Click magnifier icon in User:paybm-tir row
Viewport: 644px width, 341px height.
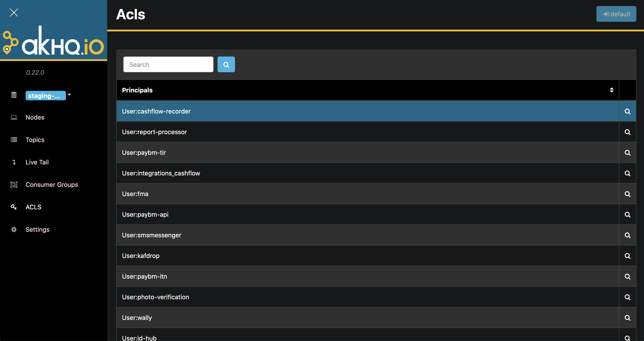pyautogui.click(x=627, y=153)
